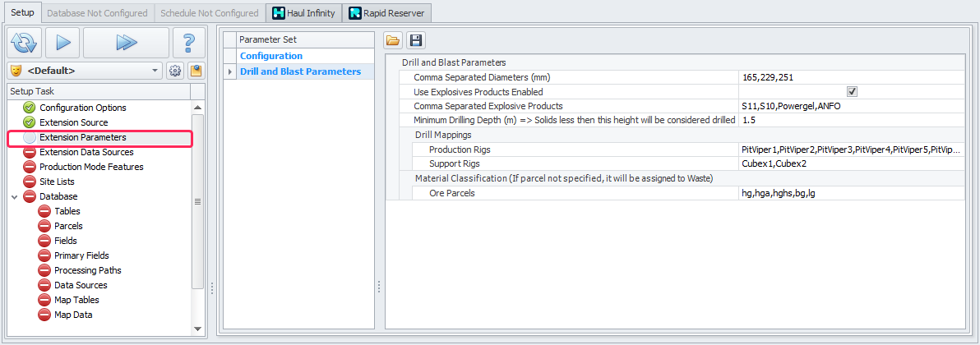This screenshot has height=345, width=980.
Task: Click red icon beside Data Sources
Action: click(x=44, y=285)
